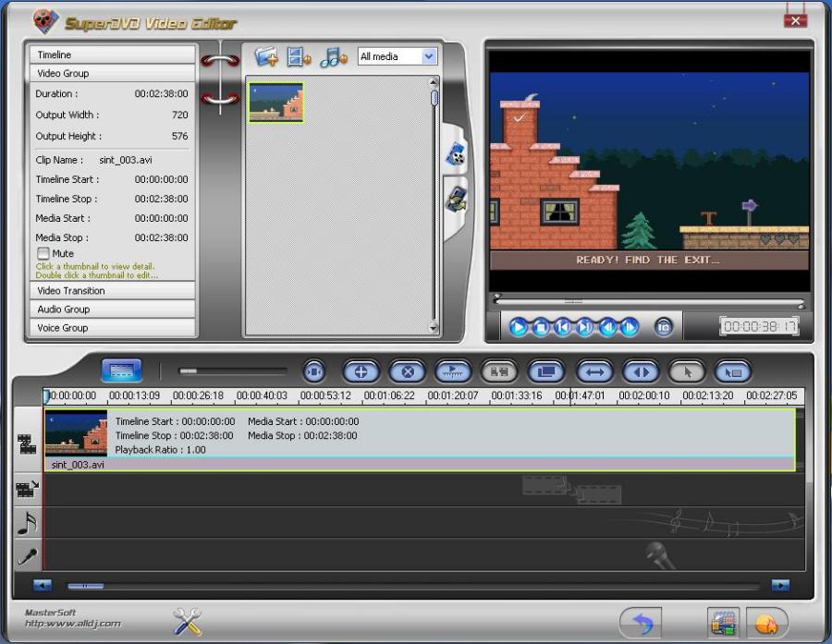This screenshot has width=832, height=644.
Task: Click the lower red ring panel toggle
Action: pyautogui.click(x=220, y=98)
